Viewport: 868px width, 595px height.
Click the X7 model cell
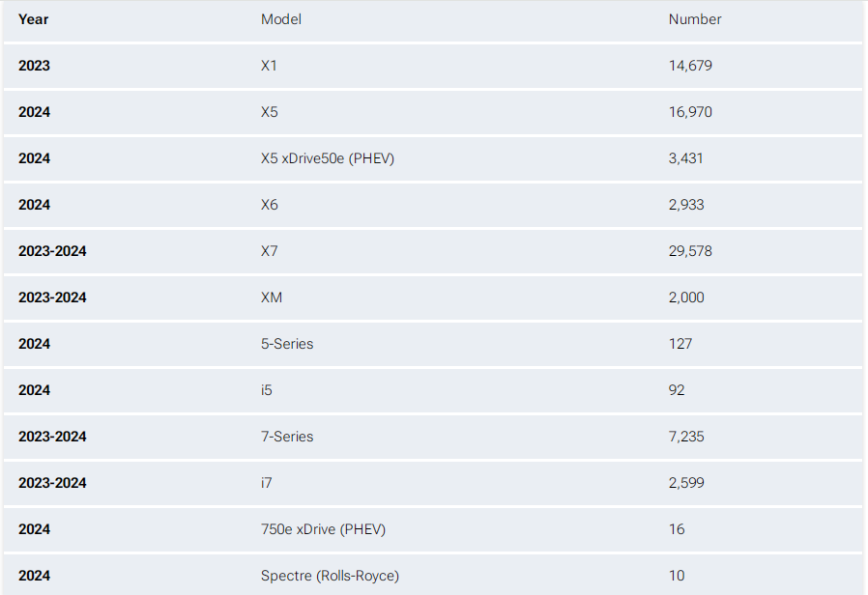270,251
